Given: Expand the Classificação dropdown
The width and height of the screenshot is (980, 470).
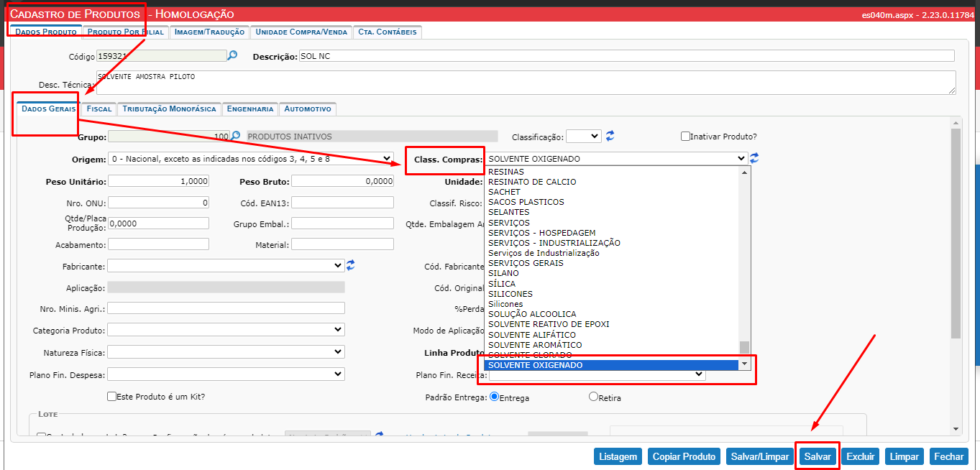Looking at the screenshot, I should 583,136.
